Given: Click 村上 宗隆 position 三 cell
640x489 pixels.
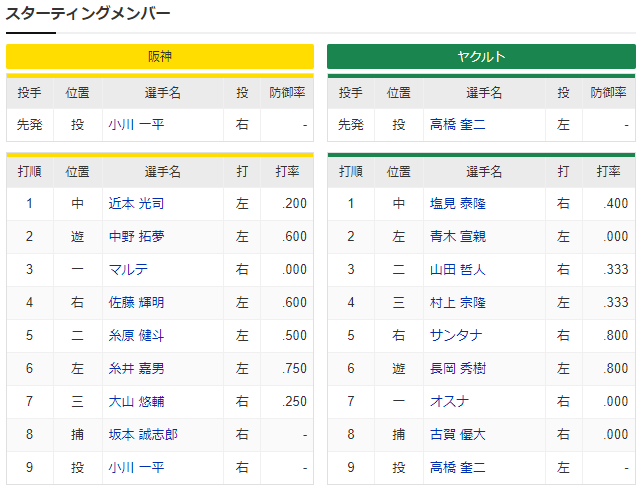Looking at the screenshot, I should (399, 302).
